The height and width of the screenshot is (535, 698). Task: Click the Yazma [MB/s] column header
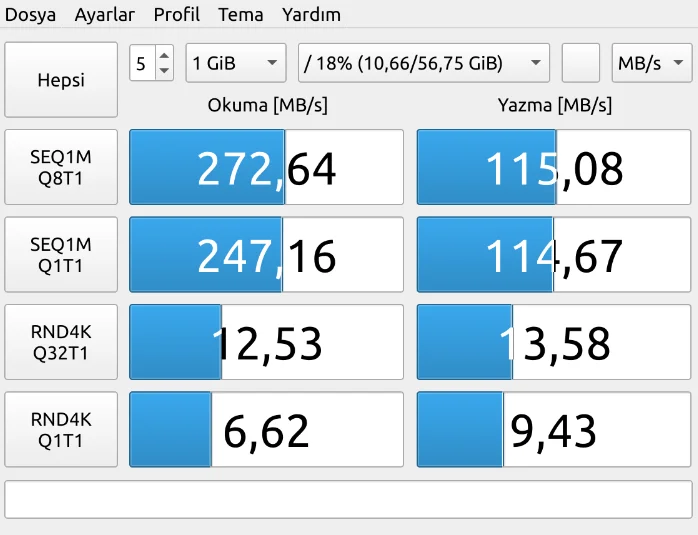555,105
